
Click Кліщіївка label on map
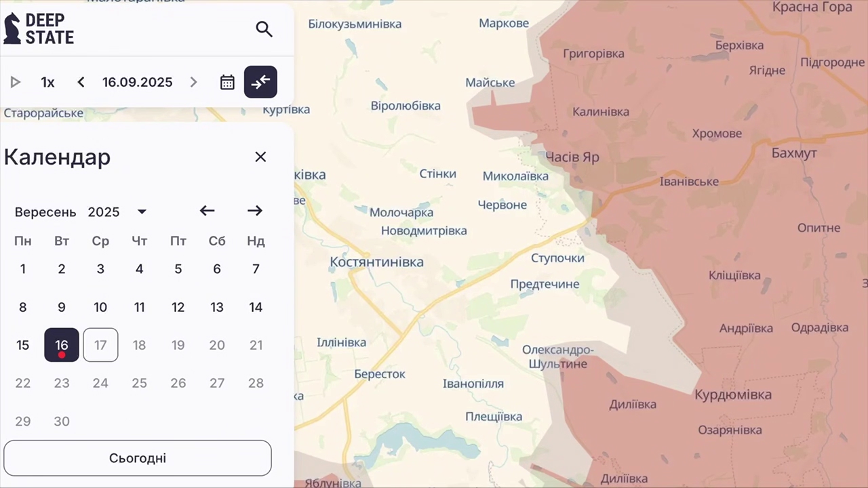coord(734,275)
